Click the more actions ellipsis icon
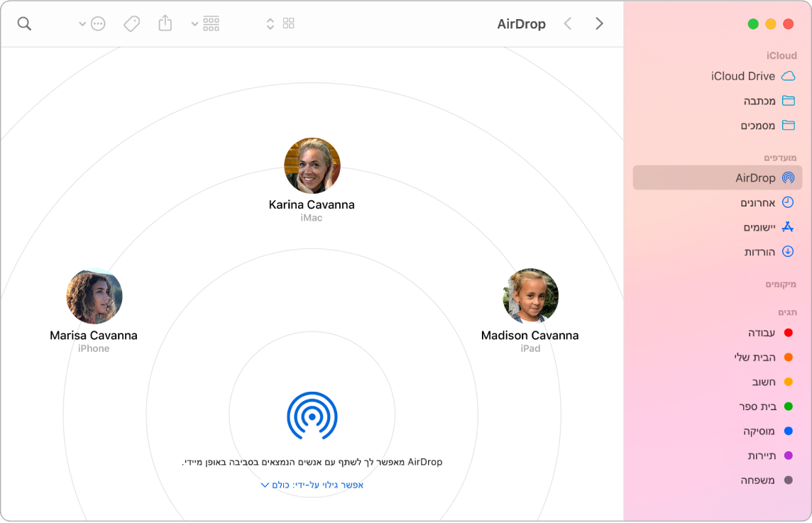 tap(97, 23)
